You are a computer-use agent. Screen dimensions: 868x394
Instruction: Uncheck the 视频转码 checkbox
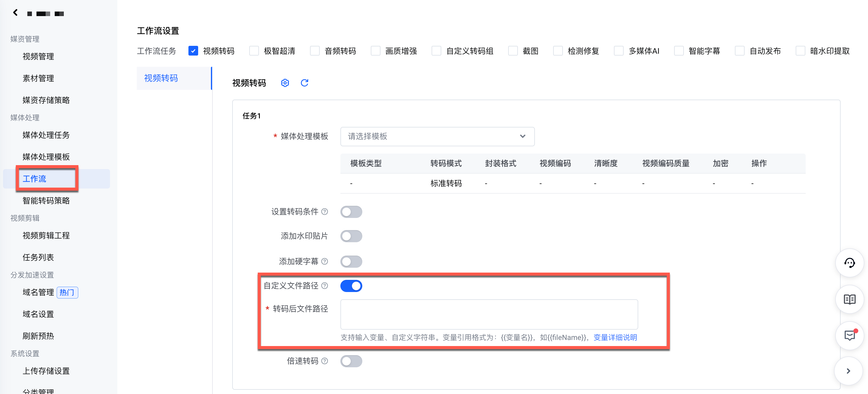[193, 51]
